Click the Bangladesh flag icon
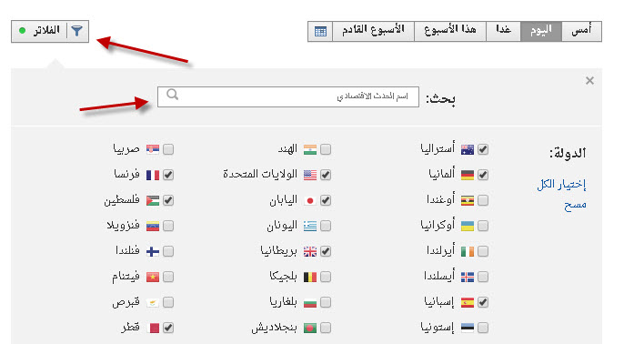The image size is (644, 344). pyautogui.click(x=310, y=328)
